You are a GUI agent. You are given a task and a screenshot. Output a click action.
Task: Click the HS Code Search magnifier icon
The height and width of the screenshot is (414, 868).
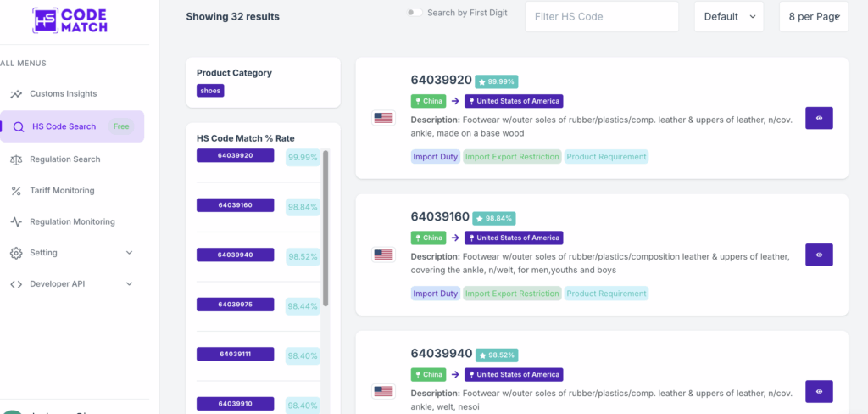tap(19, 127)
